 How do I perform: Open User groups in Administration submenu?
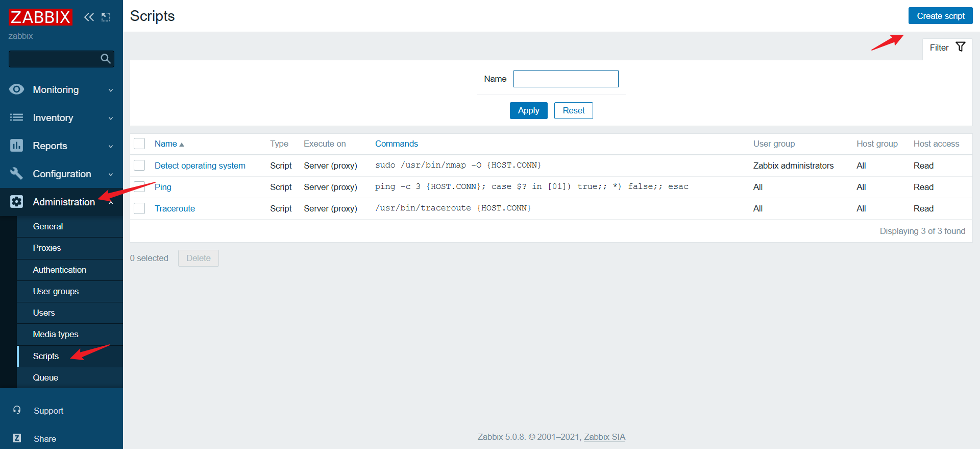(x=56, y=291)
